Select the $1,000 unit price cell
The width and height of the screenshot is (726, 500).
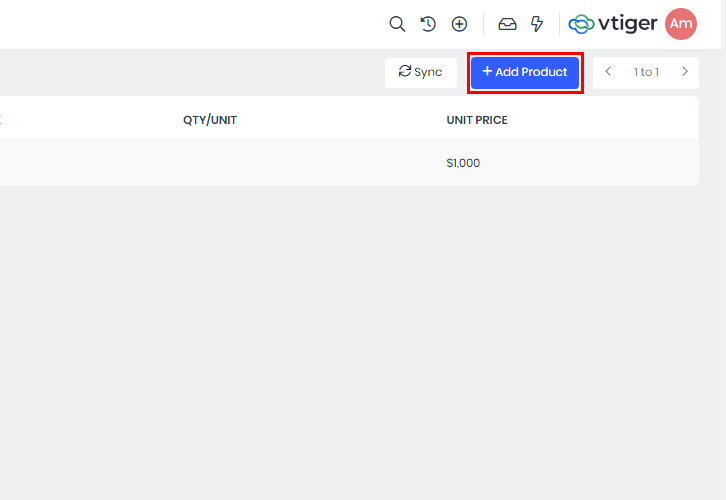click(463, 163)
